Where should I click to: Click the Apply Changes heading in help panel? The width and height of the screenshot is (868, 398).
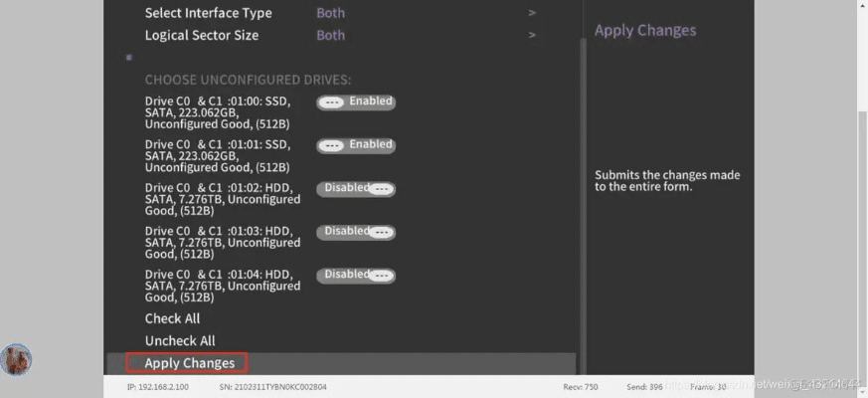point(645,30)
